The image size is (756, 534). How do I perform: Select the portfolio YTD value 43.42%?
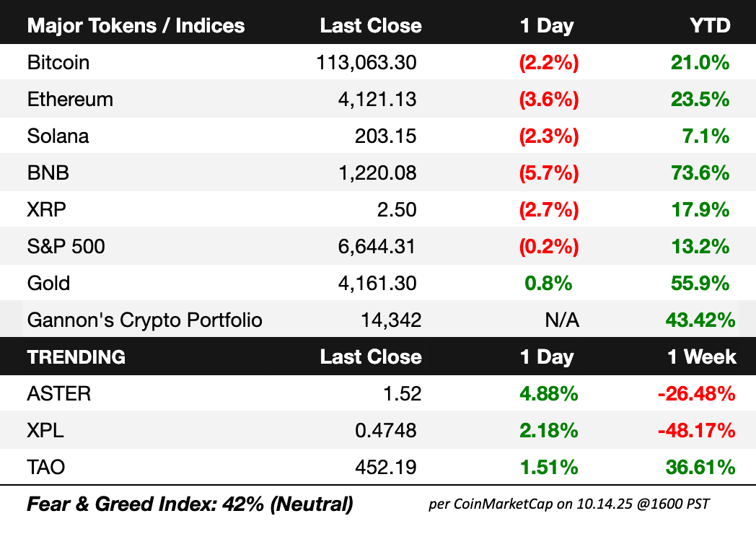pos(696,320)
